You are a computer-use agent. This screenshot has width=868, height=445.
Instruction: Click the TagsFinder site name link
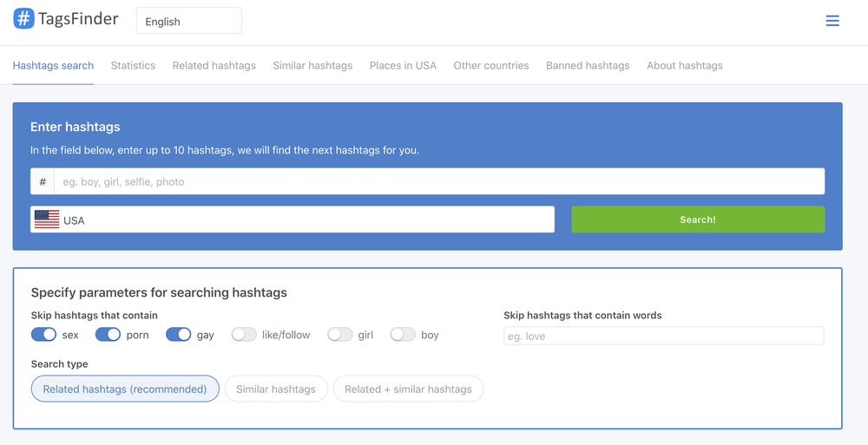pyautogui.click(x=78, y=19)
